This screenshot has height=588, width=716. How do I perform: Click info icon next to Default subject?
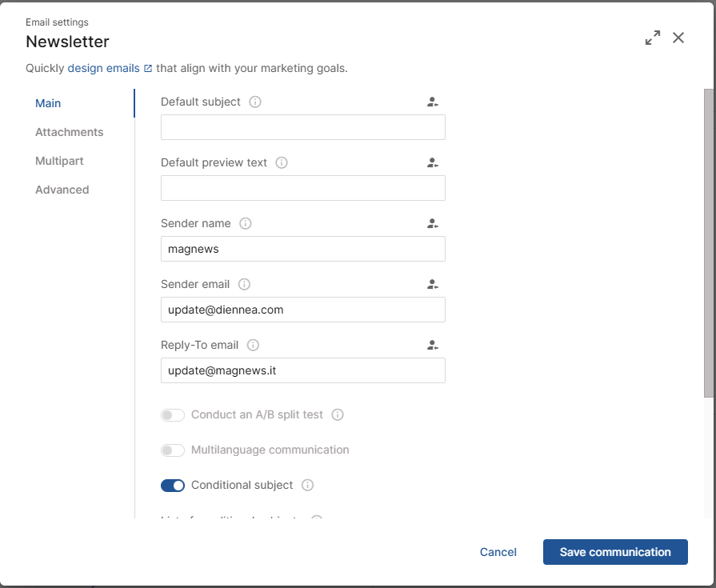pyautogui.click(x=255, y=102)
